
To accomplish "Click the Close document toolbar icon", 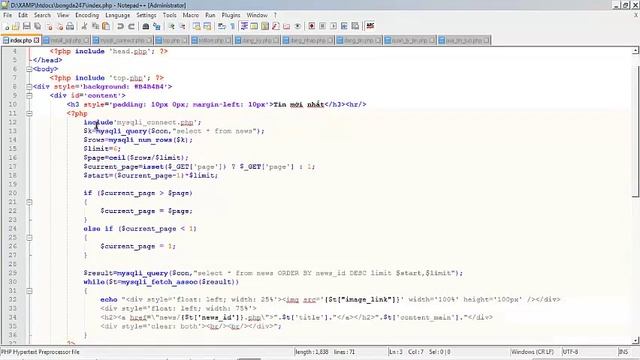I will coord(49,27).
